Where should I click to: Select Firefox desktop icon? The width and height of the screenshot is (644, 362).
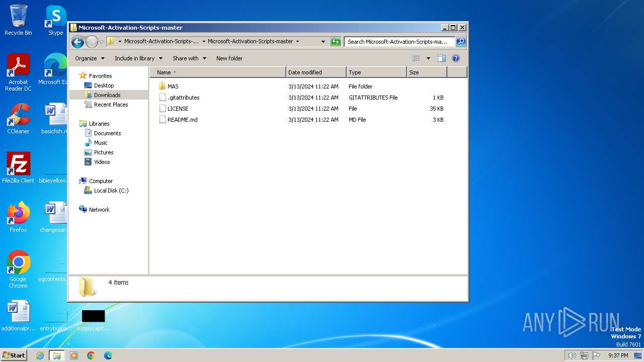tap(18, 217)
